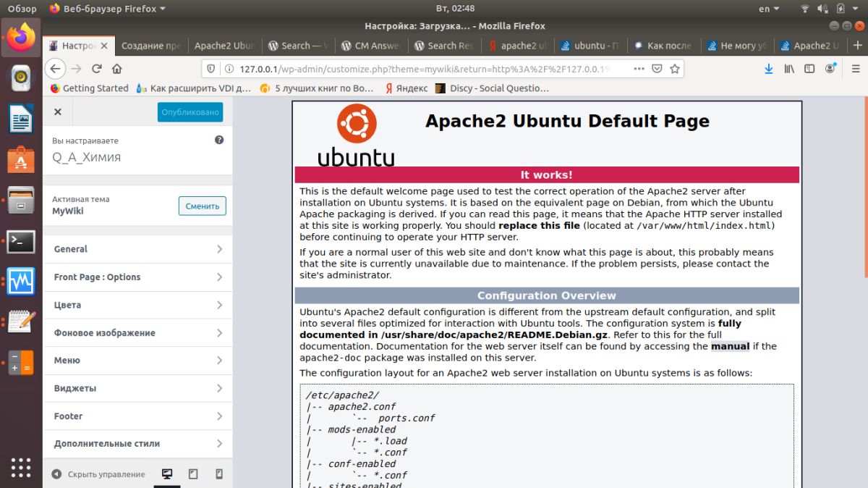Close the active Настройка tab

[103, 46]
